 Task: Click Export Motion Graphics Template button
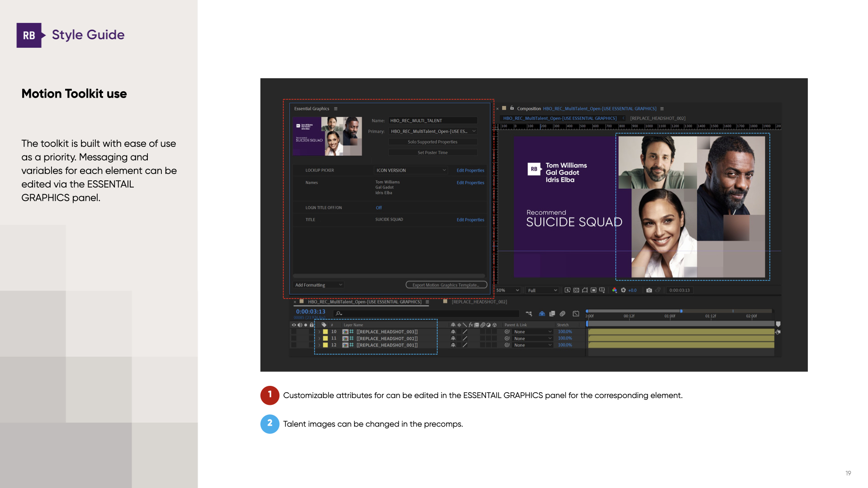(446, 285)
